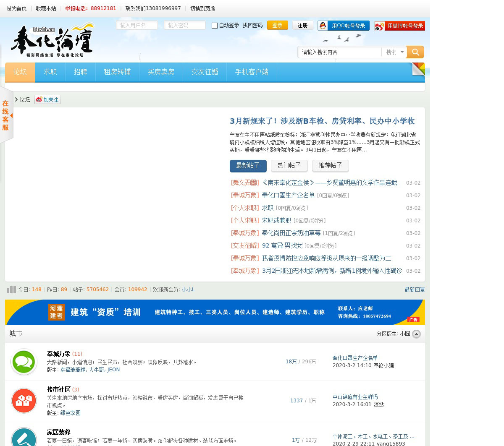Viewport: 504px width, 446px height.
Task: Open the 求职 navigation tab
Action: click(50, 72)
